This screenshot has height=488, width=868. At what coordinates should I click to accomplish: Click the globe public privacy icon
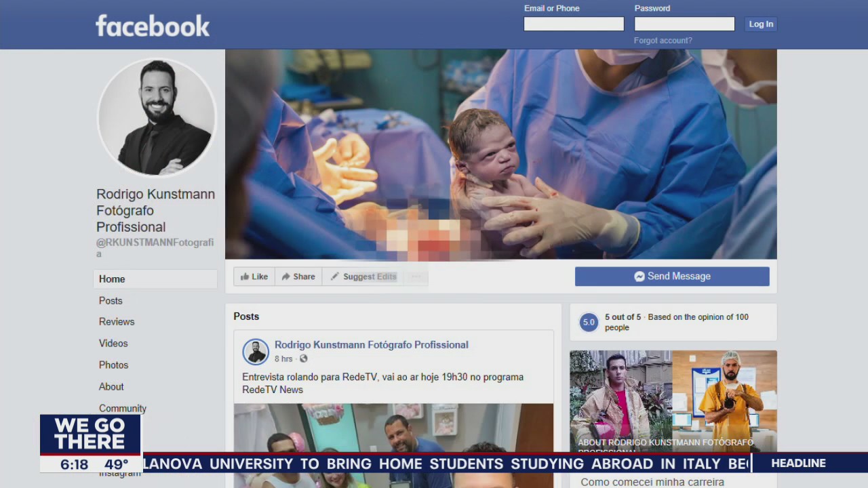pyautogui.click(x=303, y=359)
